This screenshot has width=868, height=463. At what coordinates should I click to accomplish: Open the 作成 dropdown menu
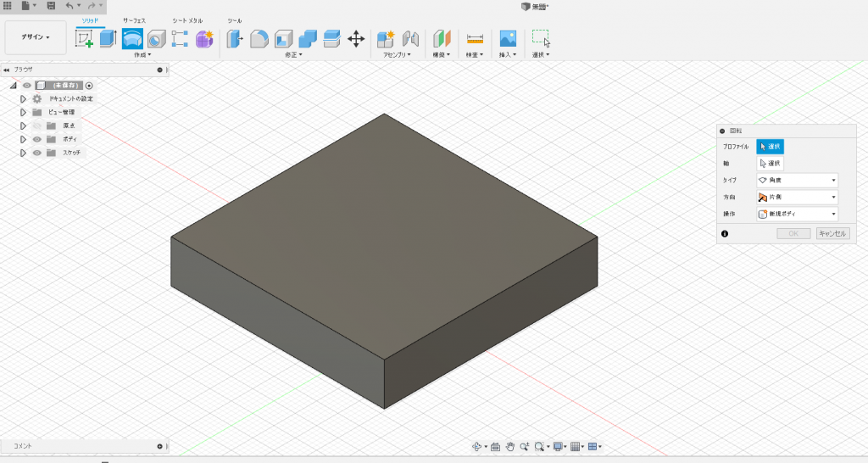point(142,55)
